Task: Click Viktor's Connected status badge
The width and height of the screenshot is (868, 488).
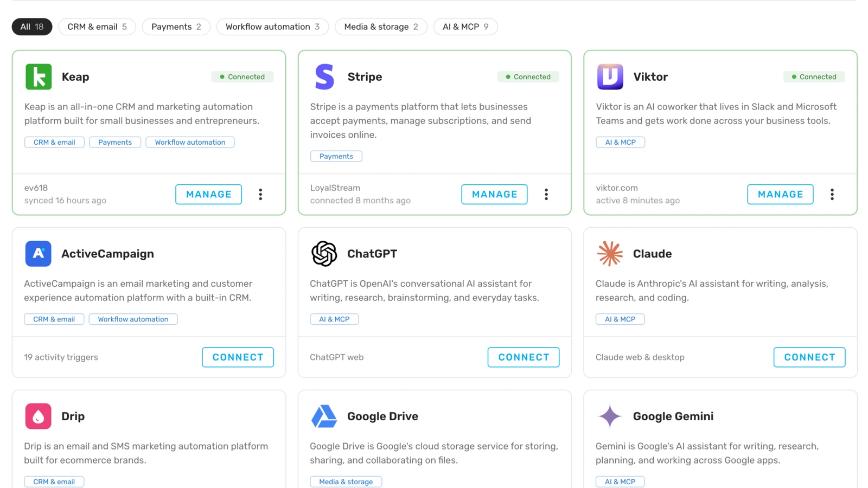Action: [x=814, y=77]
